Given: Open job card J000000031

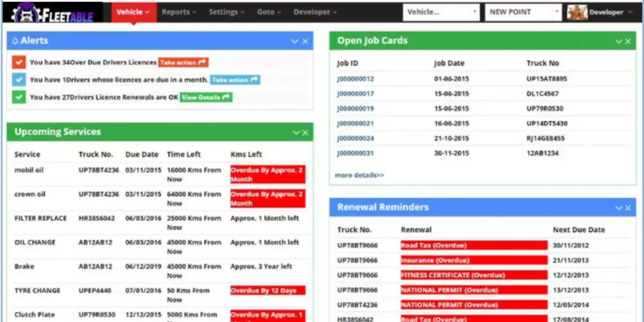Looking at the screenshot, I should click(x=355, y=153).
